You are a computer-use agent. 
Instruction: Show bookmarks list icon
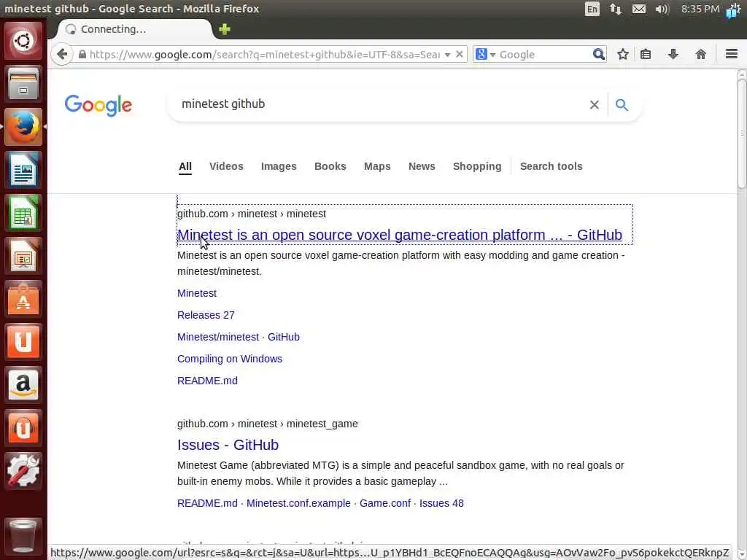pyautogui.click(x=646, y=54)
